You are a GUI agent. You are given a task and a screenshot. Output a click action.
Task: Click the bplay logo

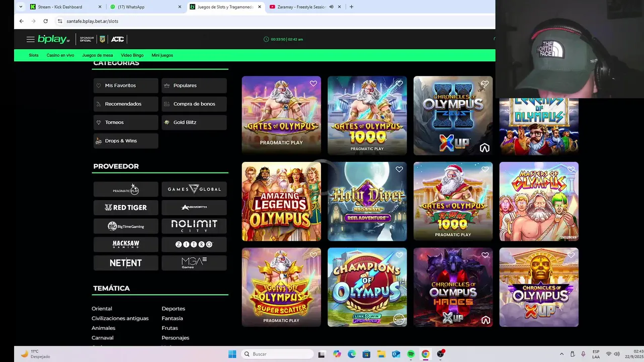pyautogui.click(x=53, y=39)
